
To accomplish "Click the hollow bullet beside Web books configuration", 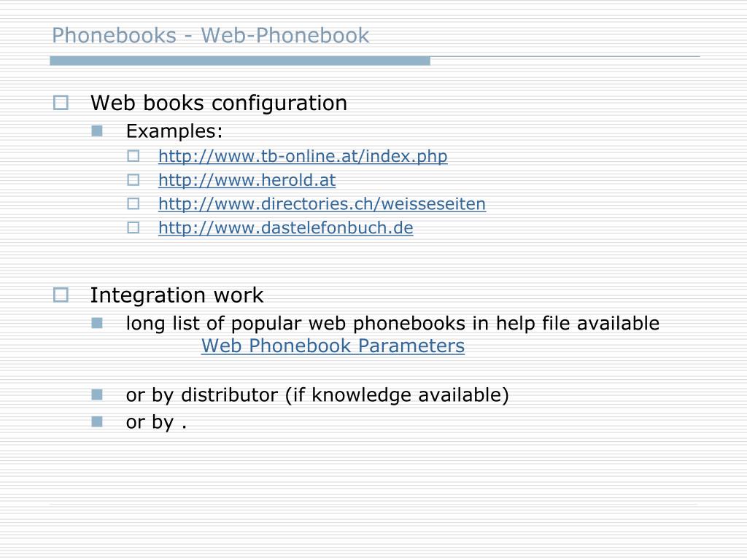I will click(61, 103).
